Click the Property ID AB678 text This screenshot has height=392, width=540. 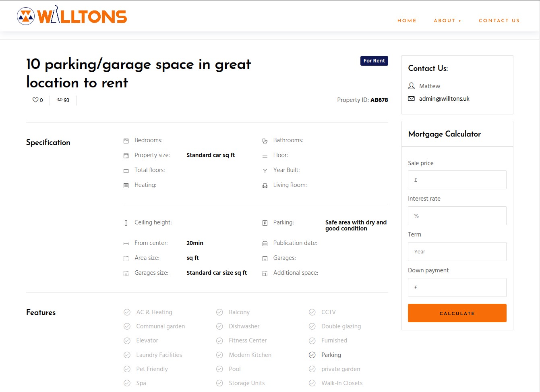pyautogui.click(x=362, y=100)
